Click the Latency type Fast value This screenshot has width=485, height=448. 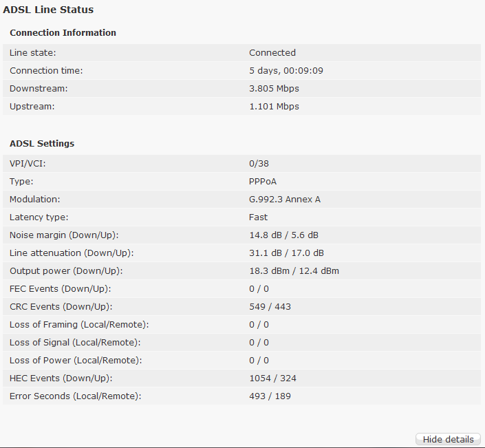(x=258, y=217)
